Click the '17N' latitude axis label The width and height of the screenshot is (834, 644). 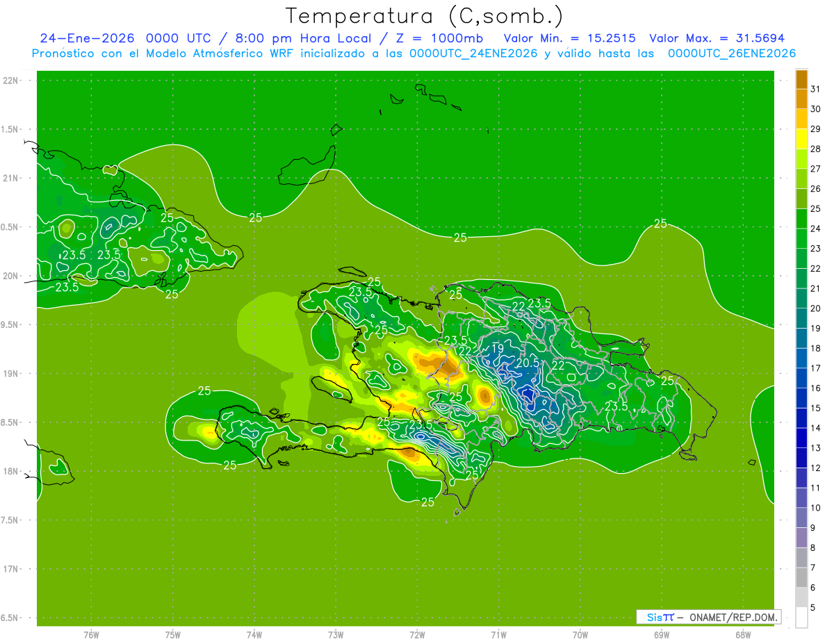[10, 569]
